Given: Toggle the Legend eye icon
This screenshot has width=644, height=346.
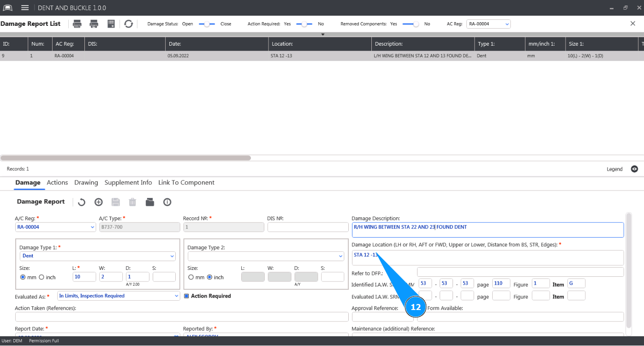Looking at the screenshot, I should (x=634, y=169).
